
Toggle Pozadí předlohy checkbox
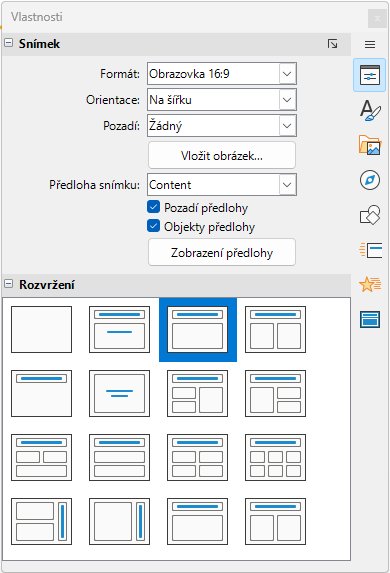154,207
